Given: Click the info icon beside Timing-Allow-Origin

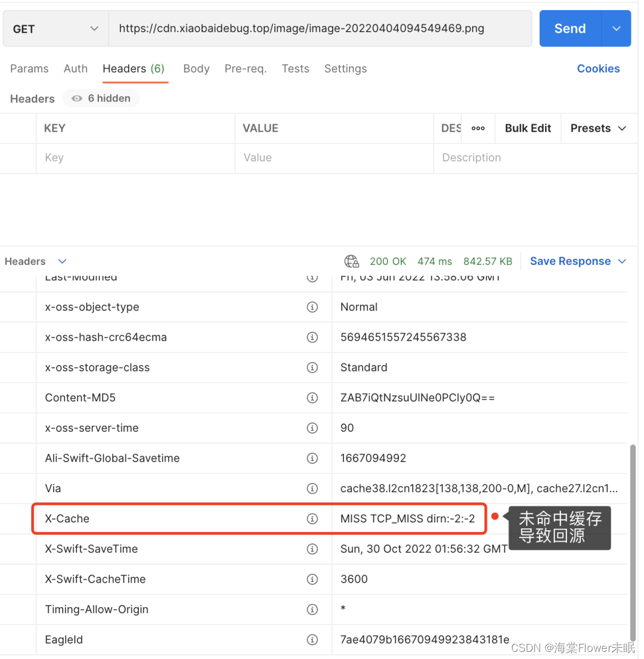Looking at the screenshot, I should tap(312, 609).
